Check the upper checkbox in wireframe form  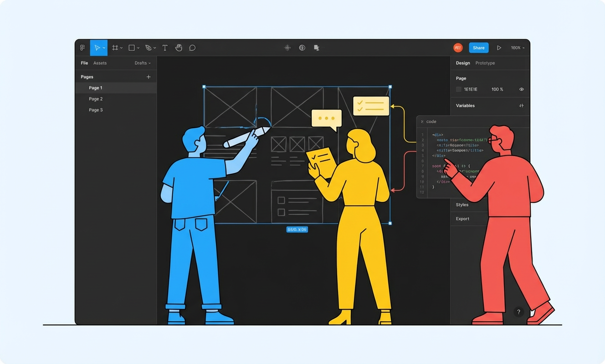click(x=281, y=200)
